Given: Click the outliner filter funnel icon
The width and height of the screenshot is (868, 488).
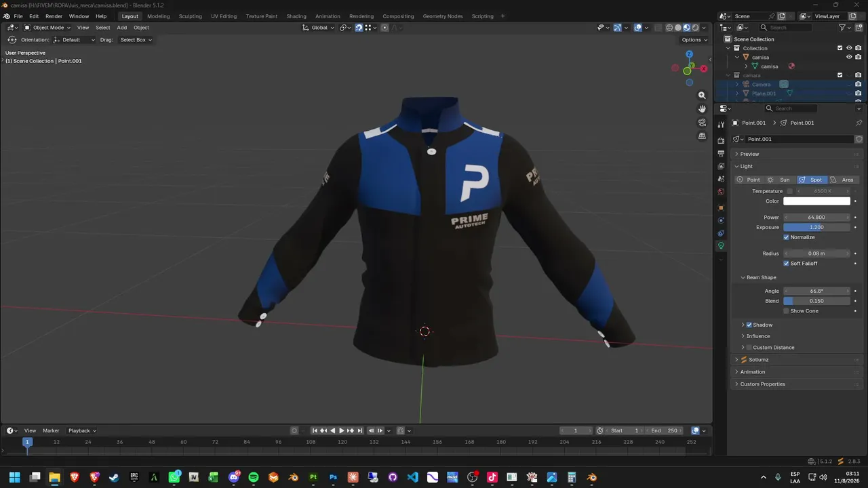Looking at the screenshot, I should (x=842, y=28).
